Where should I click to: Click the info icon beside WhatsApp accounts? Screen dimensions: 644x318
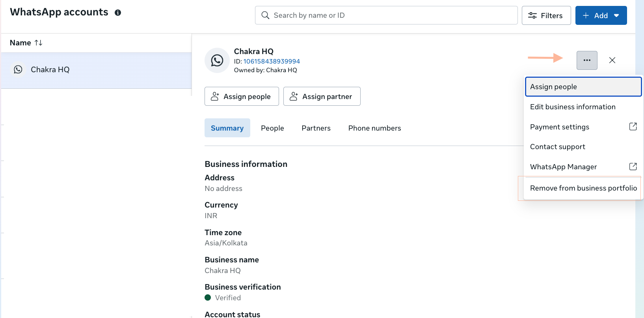pos(118,13)
